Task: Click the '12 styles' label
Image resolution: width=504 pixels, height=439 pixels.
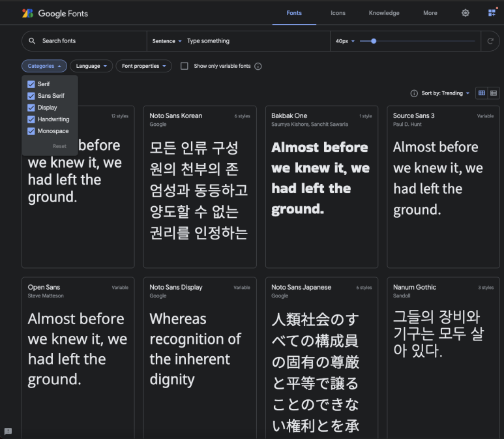Action: [x=119, y=116]
